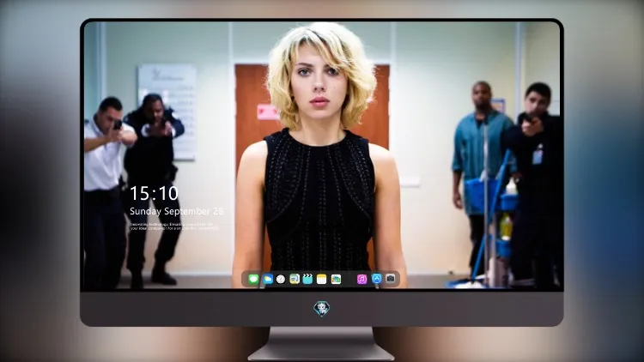The width and height of the screenshot is (644, 362).
Task: Click the logo badge on monitor chin
Action: pyautogui.click(x=322, y=309)
